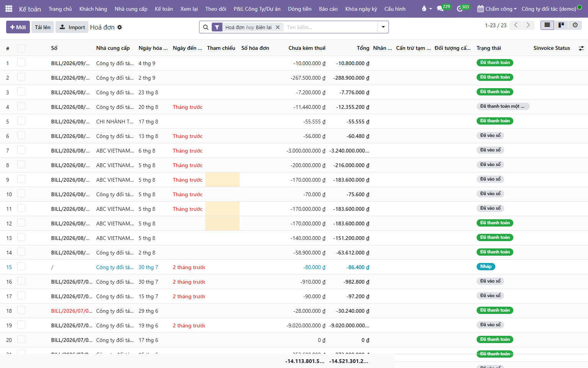Tick the select-all checkbox in header
The height and width of the screenshot is (368, 588).
tap(21, 48)
